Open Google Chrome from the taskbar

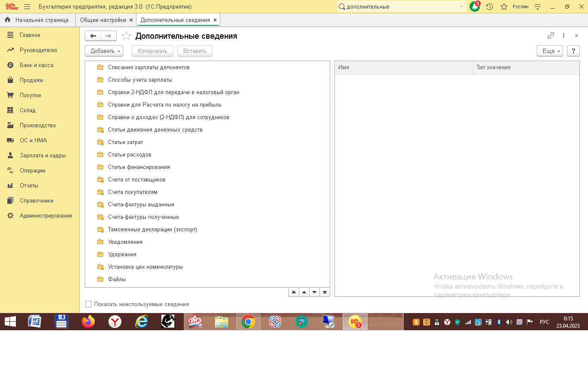[248, 322]
